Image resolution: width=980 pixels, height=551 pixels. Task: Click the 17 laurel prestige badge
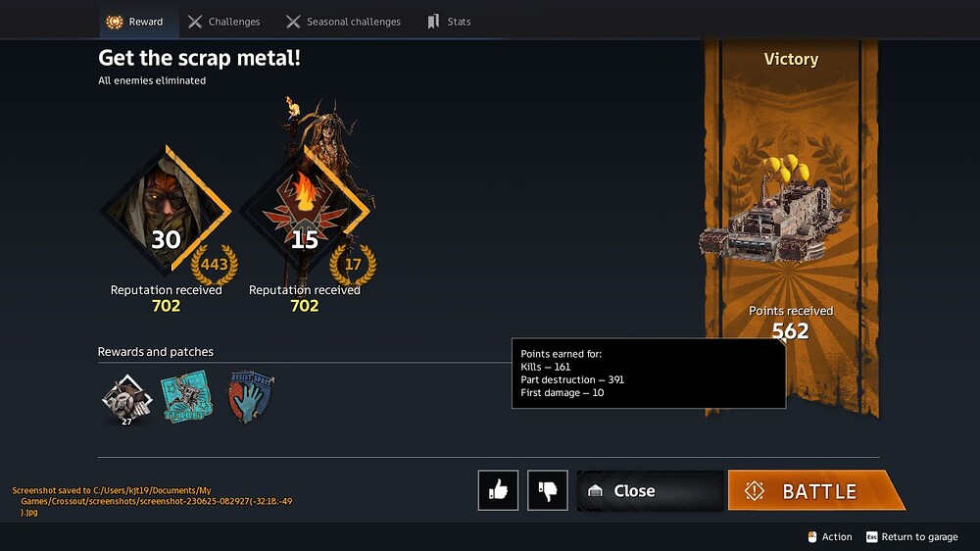[353, 265]
